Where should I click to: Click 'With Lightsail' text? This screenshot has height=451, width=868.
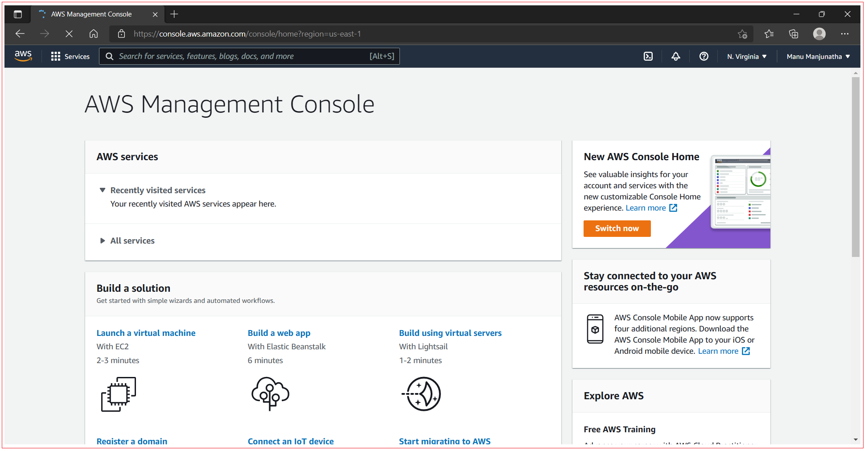point(423,347)
